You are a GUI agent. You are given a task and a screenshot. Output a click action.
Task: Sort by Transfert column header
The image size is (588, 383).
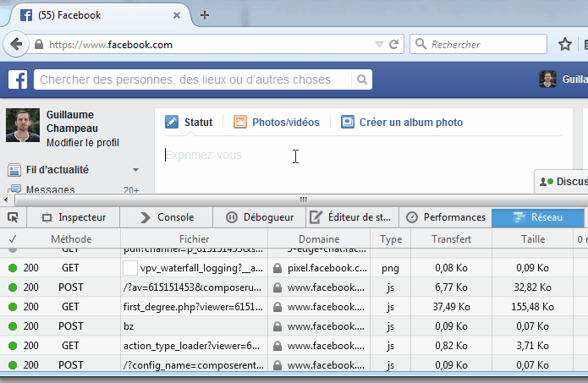451,238
